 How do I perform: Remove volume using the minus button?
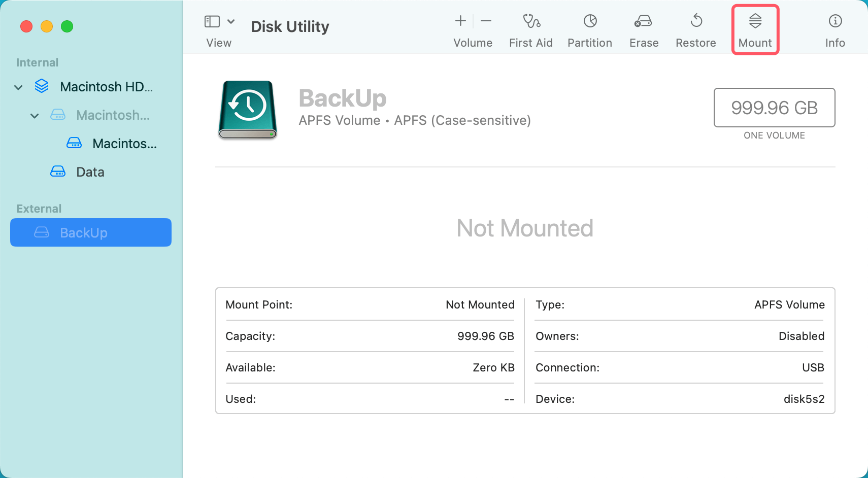pyautogui.click(x=486, y=21)
